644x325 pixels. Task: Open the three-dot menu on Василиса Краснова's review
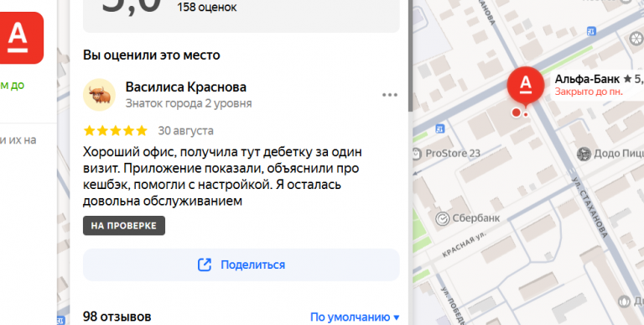389,95
